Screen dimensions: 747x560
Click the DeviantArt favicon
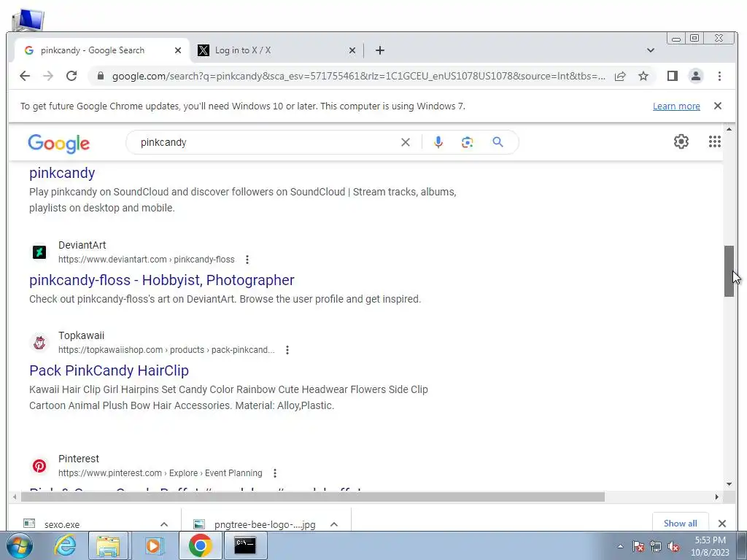(39, 252)
